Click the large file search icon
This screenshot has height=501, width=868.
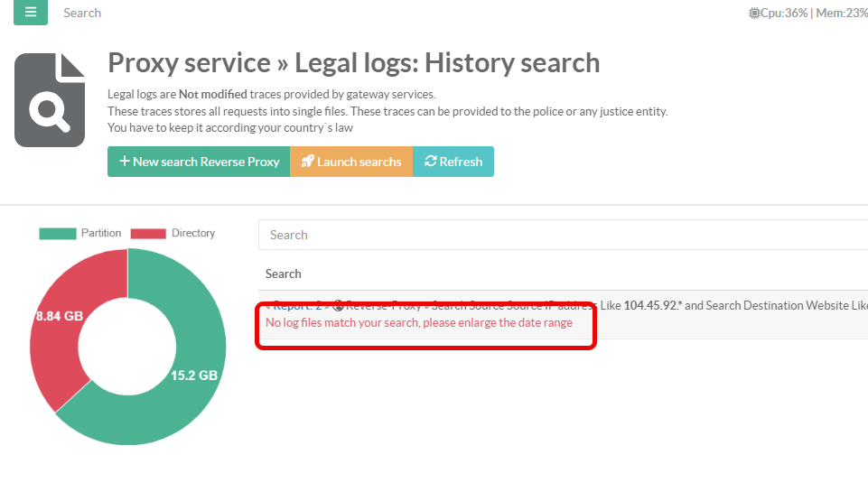pyautogui.click(x=50, y=100)
